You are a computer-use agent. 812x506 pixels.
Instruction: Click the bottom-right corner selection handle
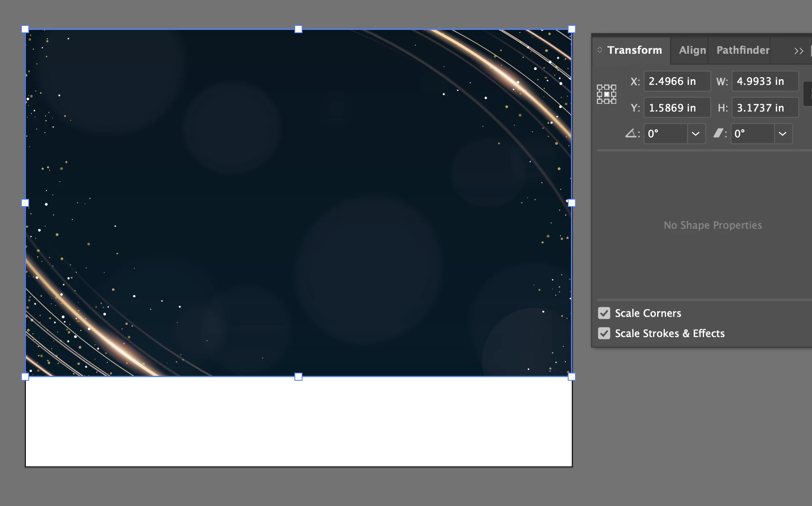571,377
